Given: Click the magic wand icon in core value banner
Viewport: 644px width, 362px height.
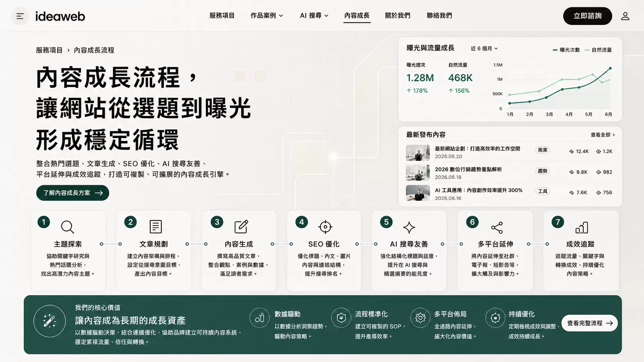Looking at the screenshot, I should [x=49, y=321].
